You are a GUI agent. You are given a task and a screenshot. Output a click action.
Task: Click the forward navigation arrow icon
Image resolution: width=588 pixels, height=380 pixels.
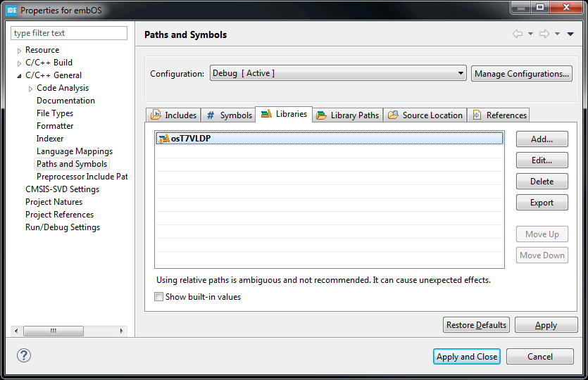pos(544,34)
